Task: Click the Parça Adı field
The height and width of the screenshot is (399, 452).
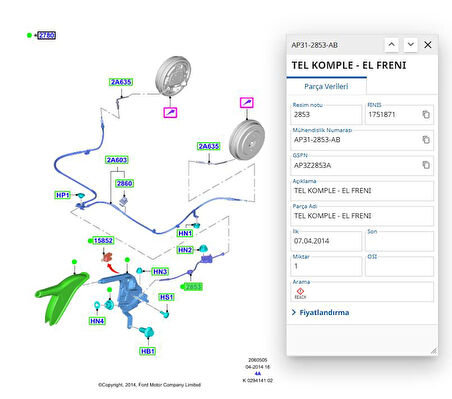Action: click(362, 216)
